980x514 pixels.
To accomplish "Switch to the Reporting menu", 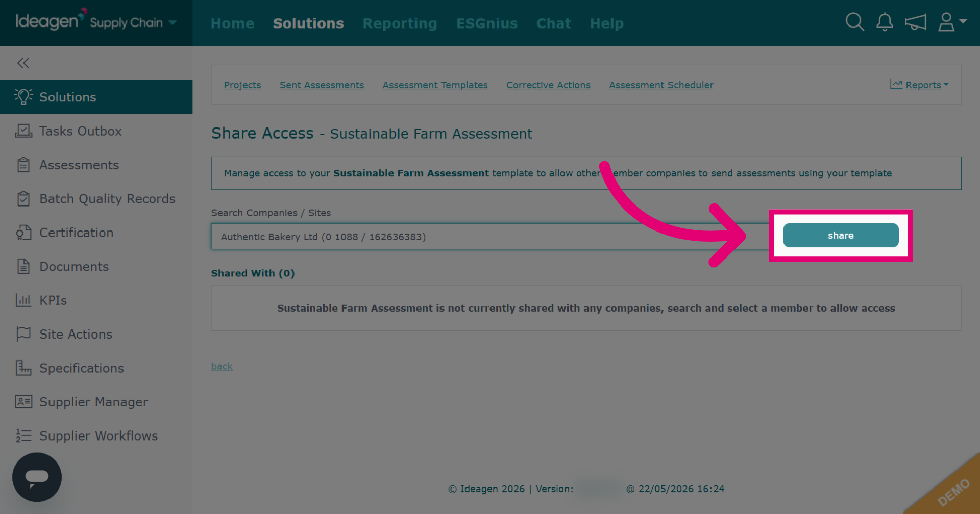I will (400, 23).
